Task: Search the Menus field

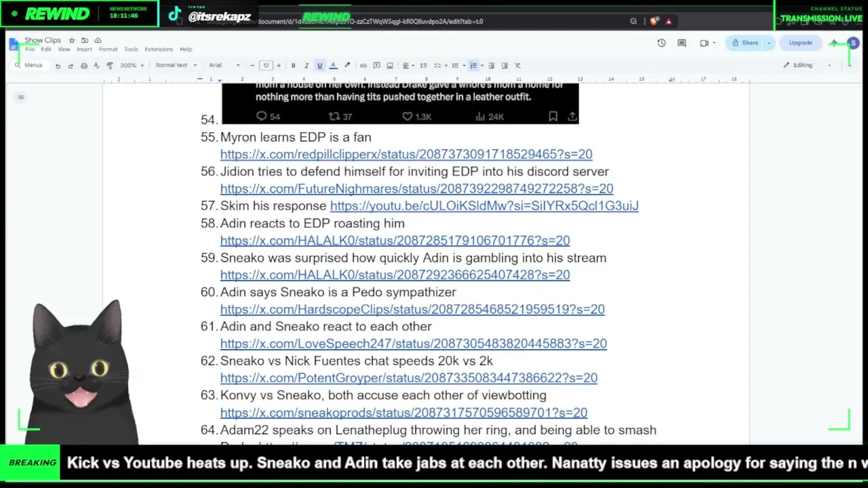Action: 29,66
